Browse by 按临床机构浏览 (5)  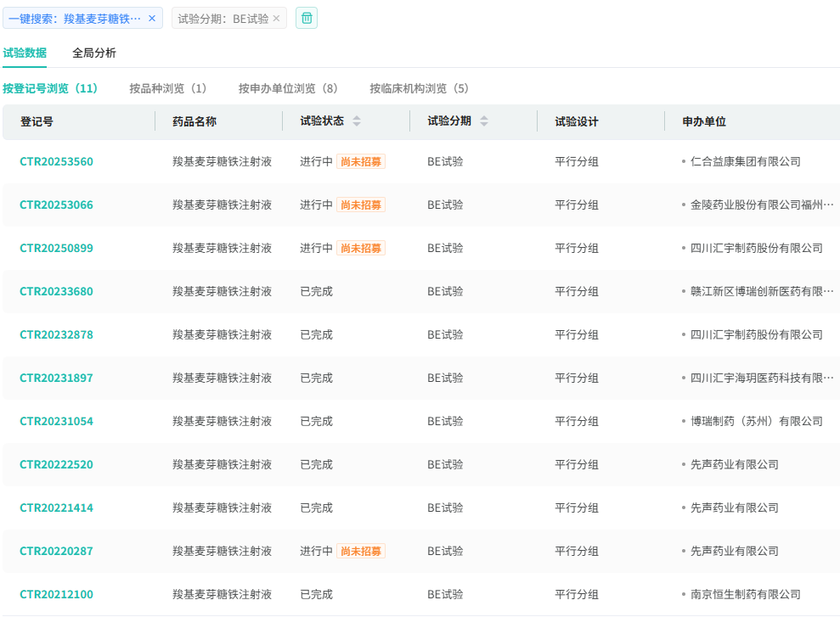tap(419, 88)
